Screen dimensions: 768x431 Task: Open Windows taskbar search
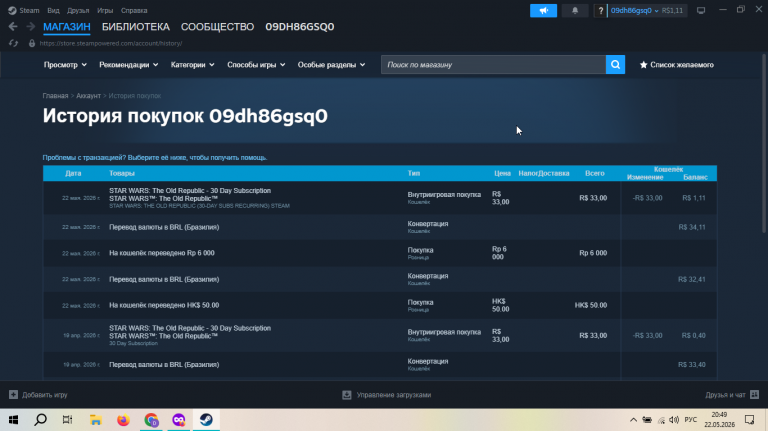[41, 420]
